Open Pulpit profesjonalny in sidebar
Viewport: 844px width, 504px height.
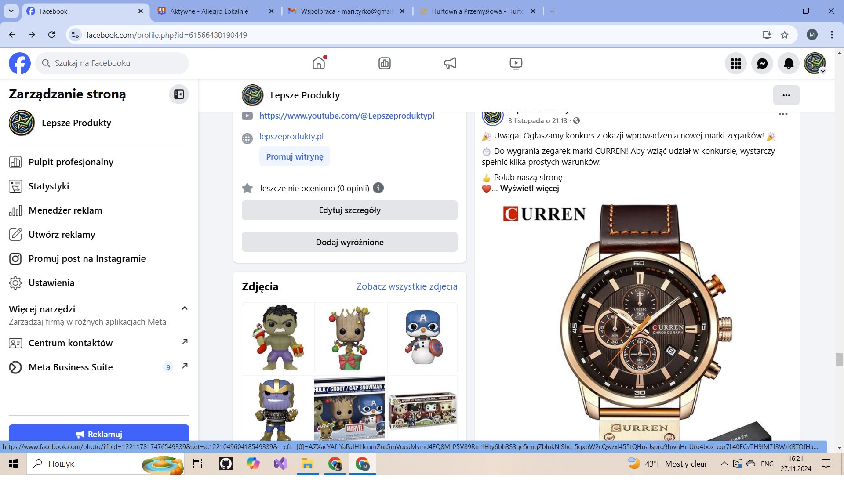coord(99,162)
